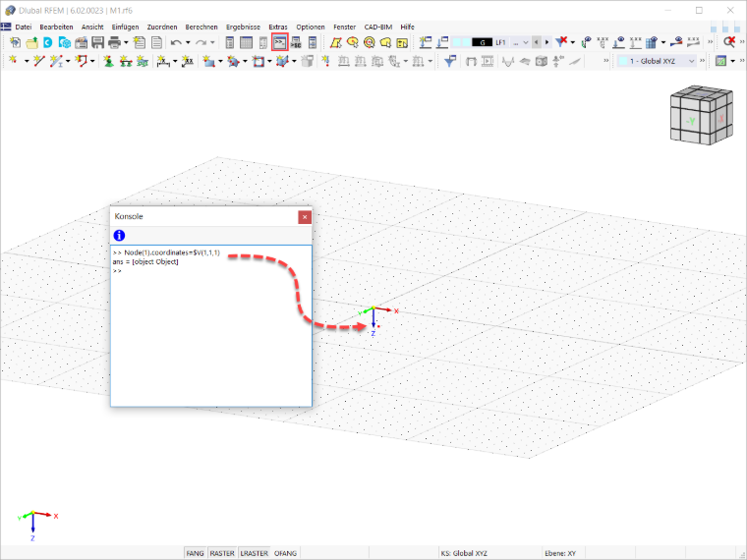This screenshot has height=560, width=747.
Task: Click the Node(1).coordinates command line
Action: 166,252
